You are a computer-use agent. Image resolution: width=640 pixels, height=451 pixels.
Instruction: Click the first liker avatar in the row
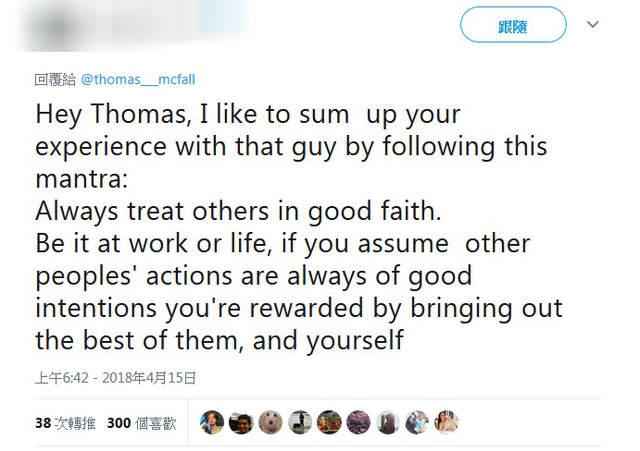click(212, 423)
